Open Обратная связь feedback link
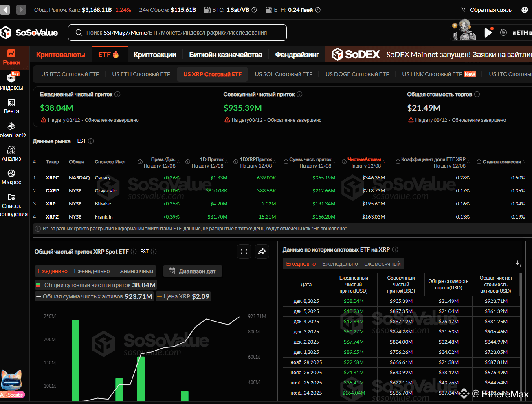Viewport: 532px width, 404px height. tap(486, 10)
